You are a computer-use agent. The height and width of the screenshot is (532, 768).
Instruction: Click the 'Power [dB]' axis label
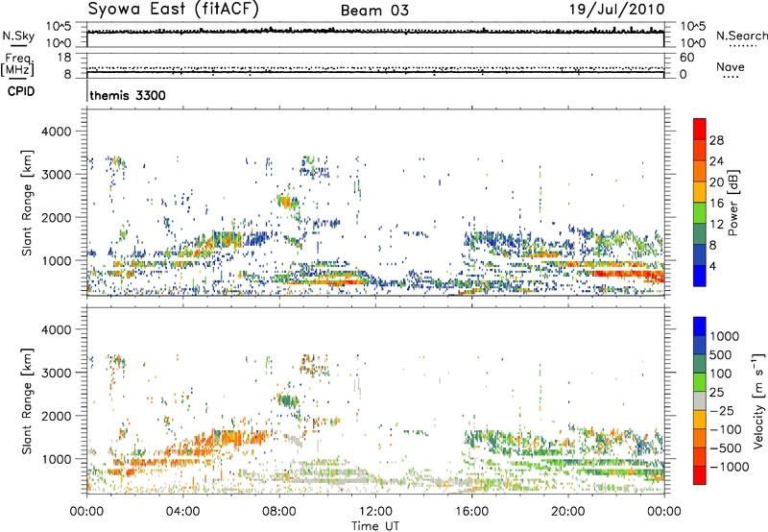click(733, 203)
